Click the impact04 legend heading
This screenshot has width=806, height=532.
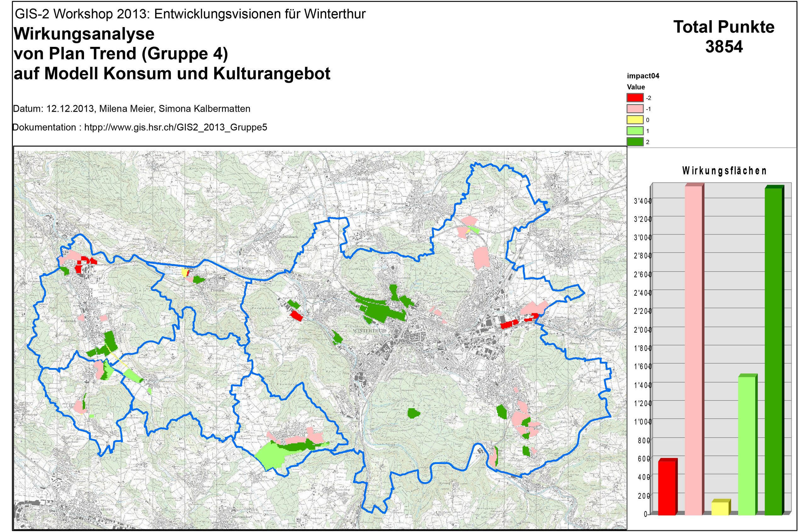(643, 76)
